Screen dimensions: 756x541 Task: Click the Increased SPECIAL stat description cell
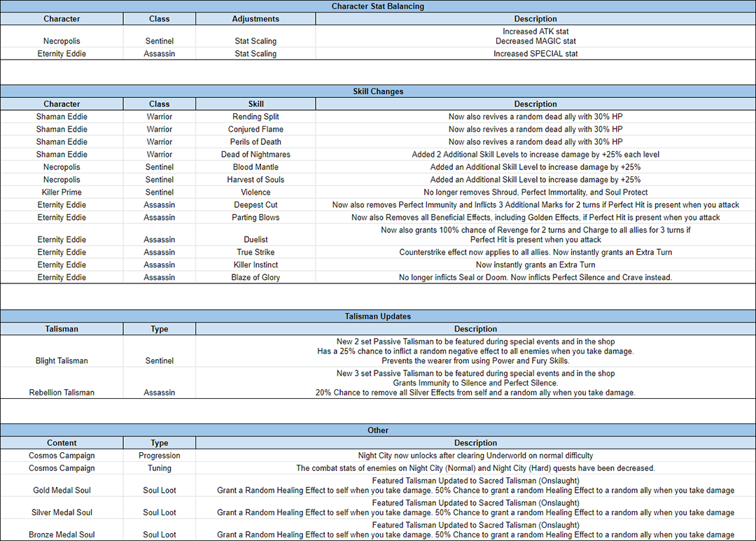pyautogui.click(x=535, y=54)
